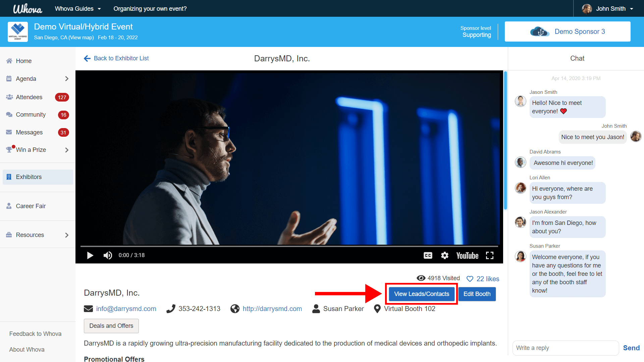Open the Whova logo home
Screen dimensions: 644x362
click(x=28, y=9)
